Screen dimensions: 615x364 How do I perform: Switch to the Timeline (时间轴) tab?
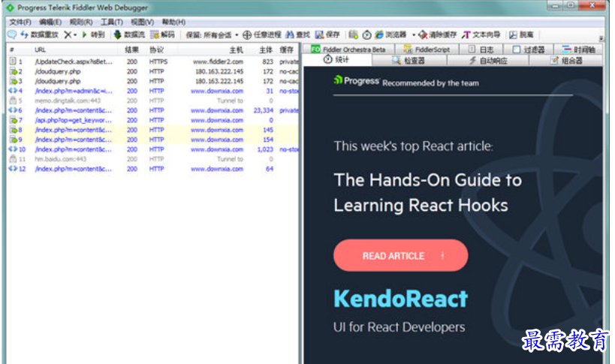coord(578,50)
